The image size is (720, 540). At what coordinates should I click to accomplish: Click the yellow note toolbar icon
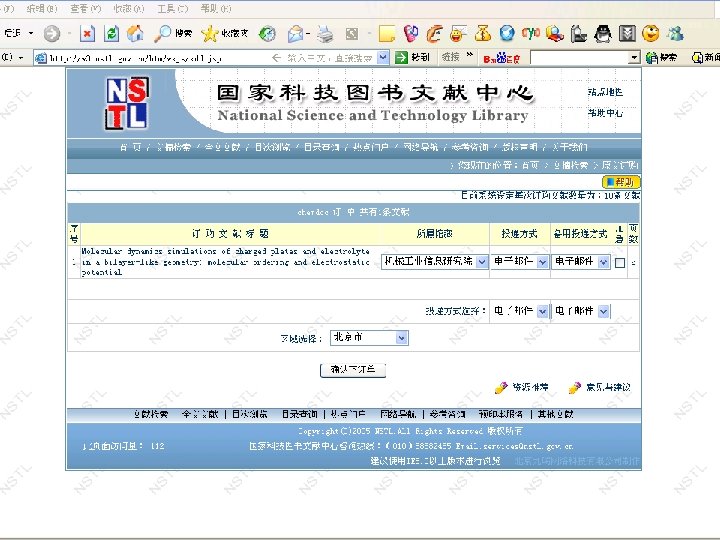[387, 34]
